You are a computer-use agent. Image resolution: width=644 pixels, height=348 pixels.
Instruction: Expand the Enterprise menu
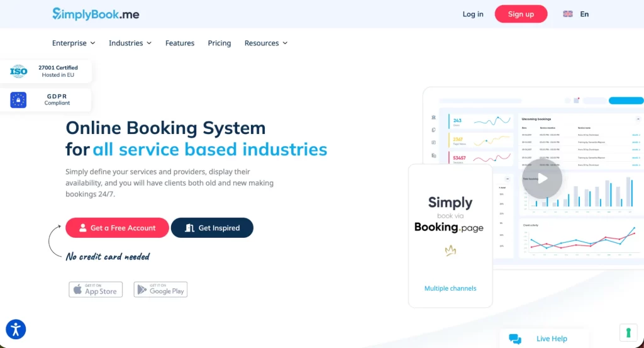point(74,43)
